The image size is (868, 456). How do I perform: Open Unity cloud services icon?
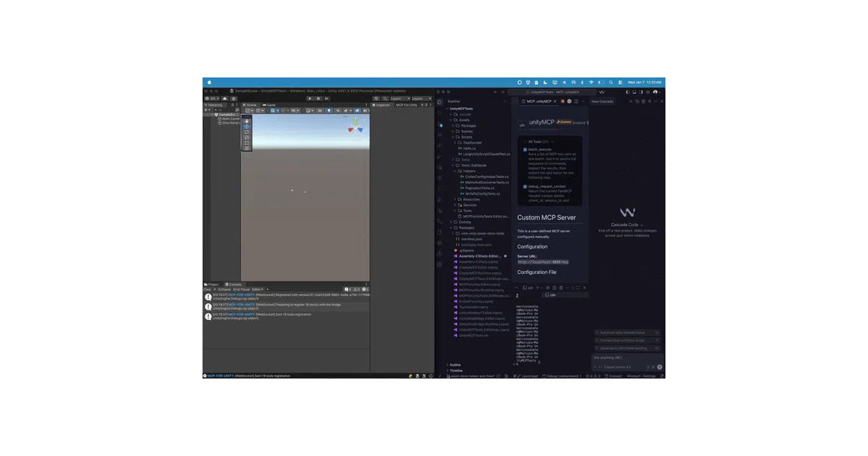click(225, 98)
